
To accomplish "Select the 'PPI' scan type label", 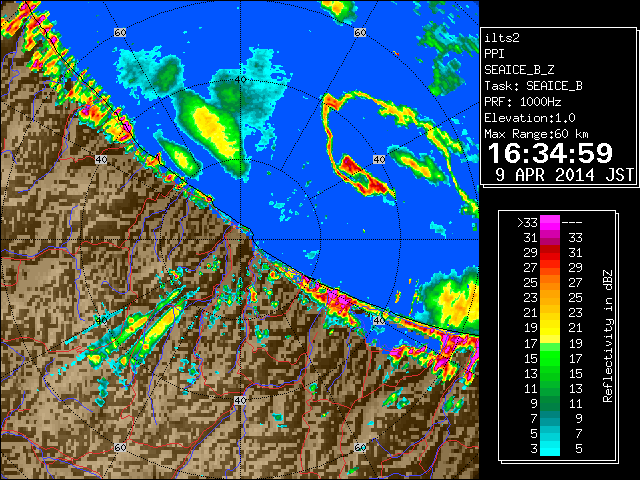I will (494, 54).
